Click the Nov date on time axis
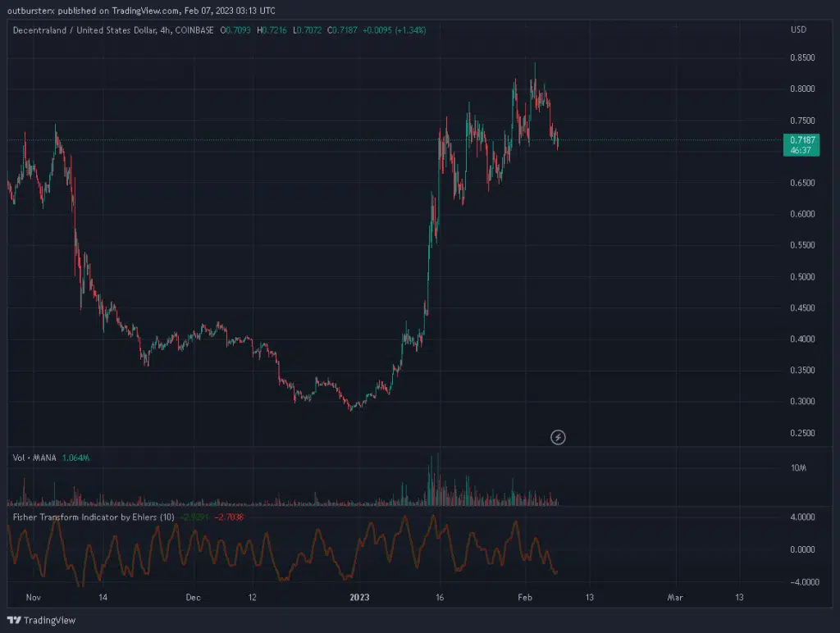Image resolution: width=840 pixels, height=633 pixels. [33, 597]
